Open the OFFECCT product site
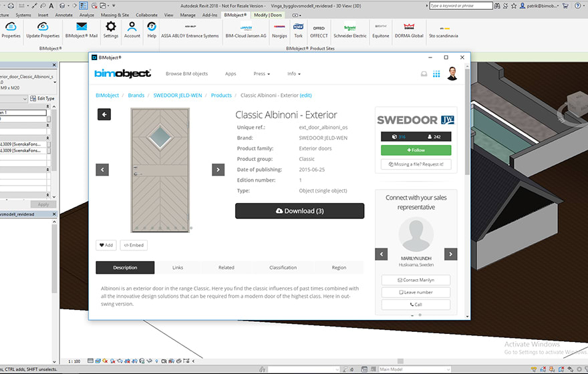The width and height of the screenshot is (588, 374). pyautogui.click(x=319, y=31)
